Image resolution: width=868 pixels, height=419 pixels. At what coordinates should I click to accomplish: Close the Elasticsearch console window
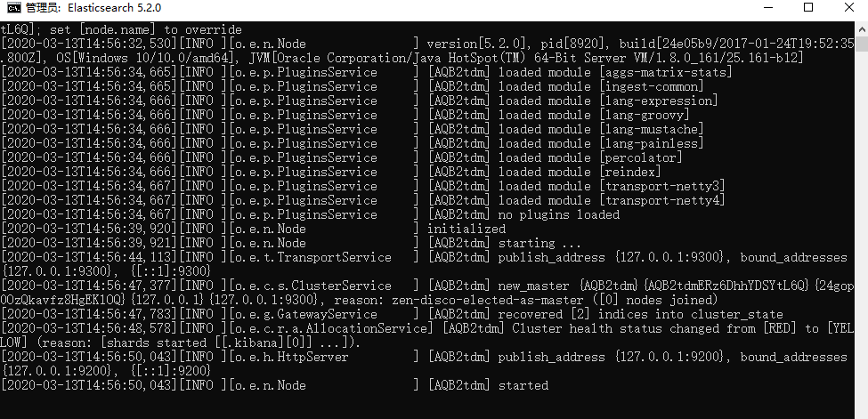849,8
